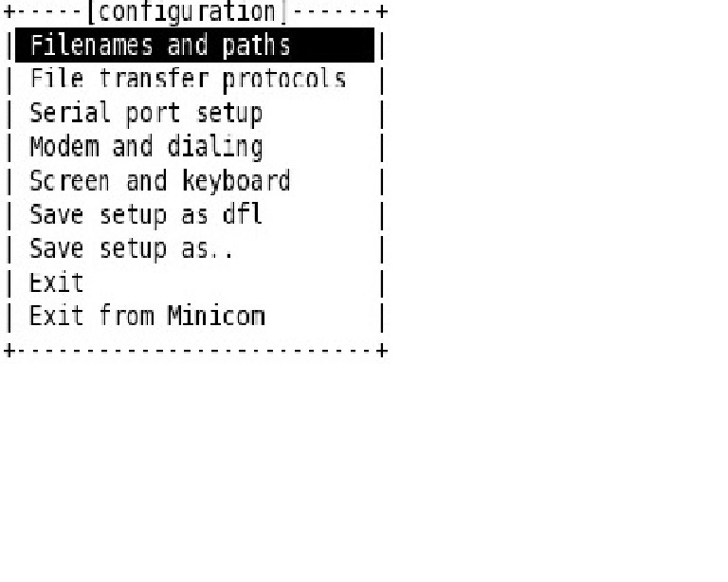
Task: Select Screen and keyboard settings
Action: [x=159, y=181]
